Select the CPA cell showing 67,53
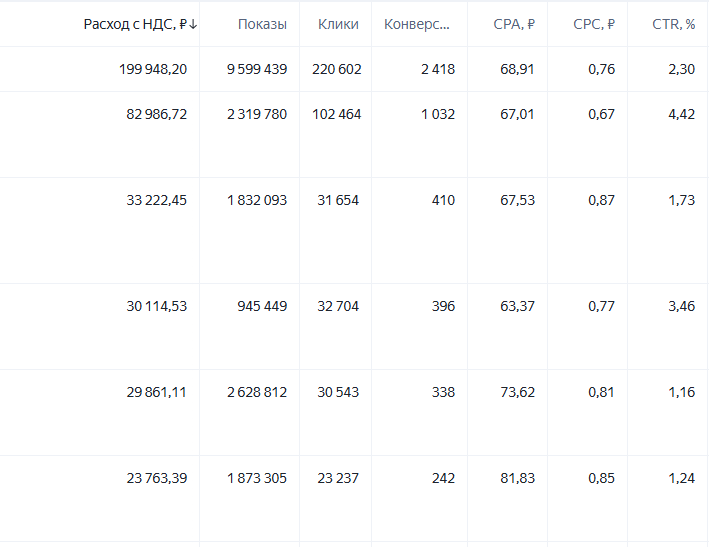Viewport: 709px width, 547px height. pyautogui.click(x=517, y=200)
